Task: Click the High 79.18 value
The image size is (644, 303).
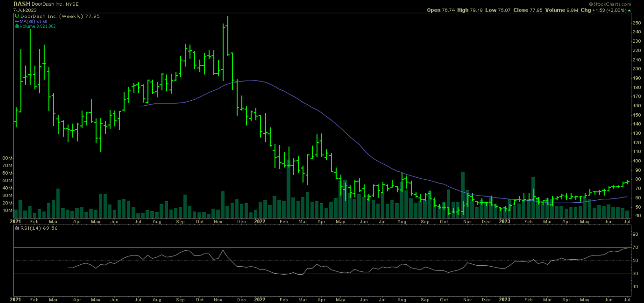Action: tap(470, 10)
